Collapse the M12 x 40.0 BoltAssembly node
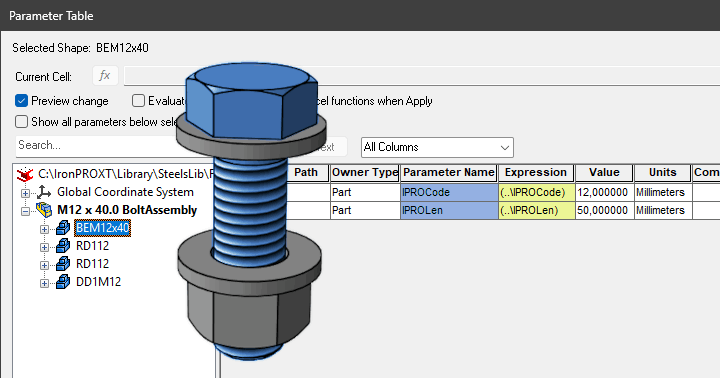This screenshot has width=720, height=378. point(25,211)
